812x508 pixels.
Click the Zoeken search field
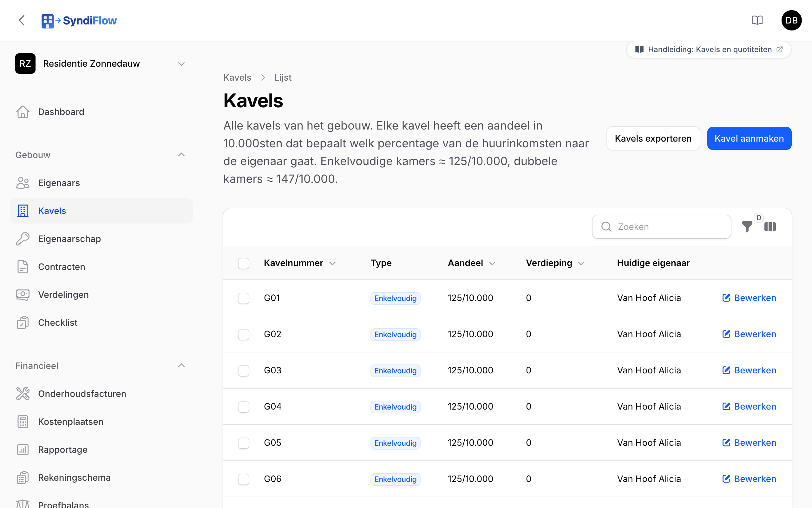661,227
